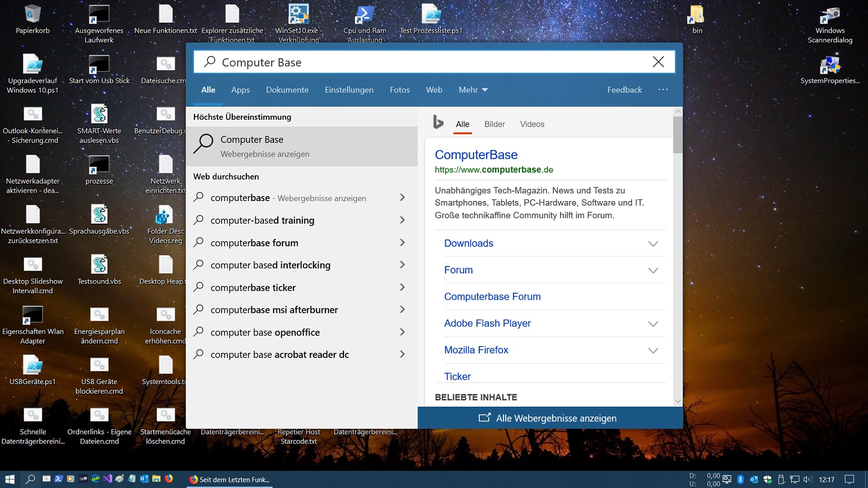Click 'Alle Webergebnisse anzeigen' button

(550, 418)
